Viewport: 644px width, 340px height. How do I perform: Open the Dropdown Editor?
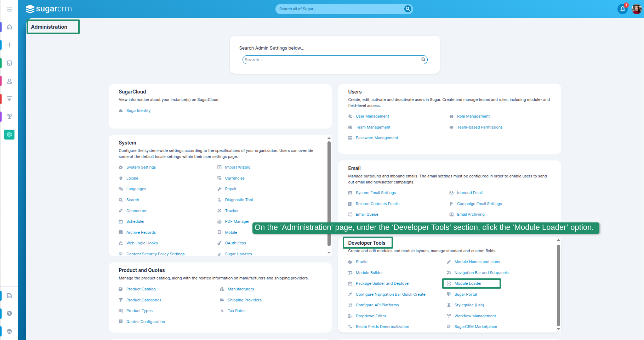point(371,316)
